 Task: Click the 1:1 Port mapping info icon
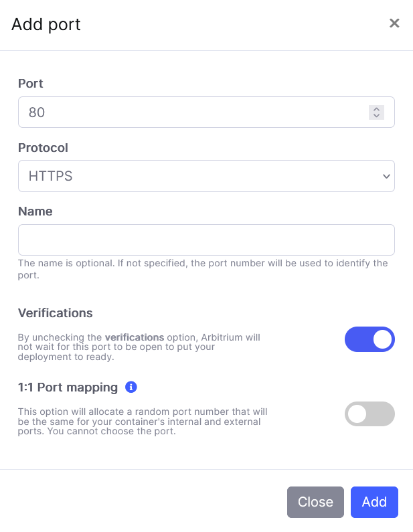(131, 387)
